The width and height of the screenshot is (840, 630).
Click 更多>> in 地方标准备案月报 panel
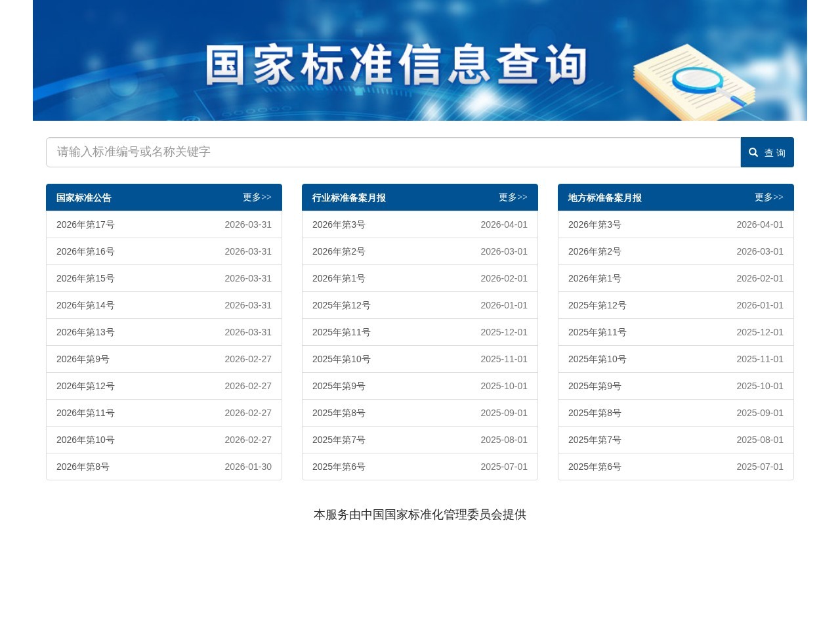[768, 197]
